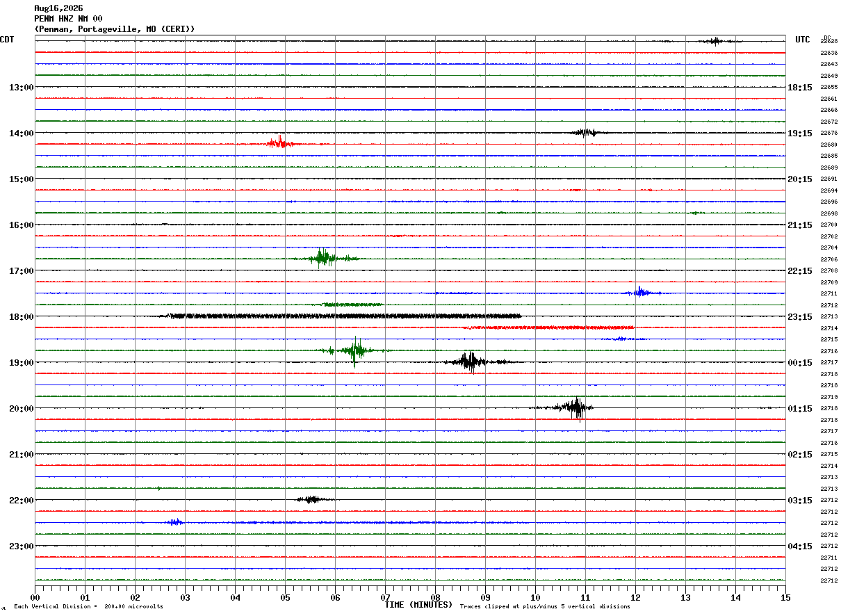Click the long black noise signal on 18:00 trace
The height and width of the screenshot is (616, 841).
[x=344, y=316]
